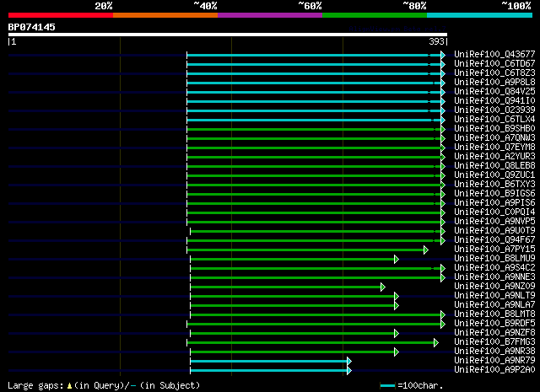Click the 'Large gaps:' legend text

pos(35,386)
